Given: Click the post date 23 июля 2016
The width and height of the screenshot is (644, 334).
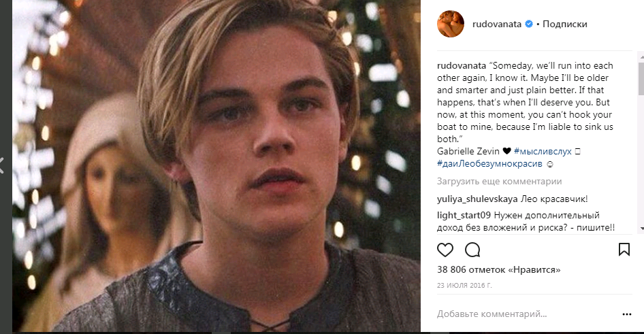Looking at the screenshot, I should (465, 286).
